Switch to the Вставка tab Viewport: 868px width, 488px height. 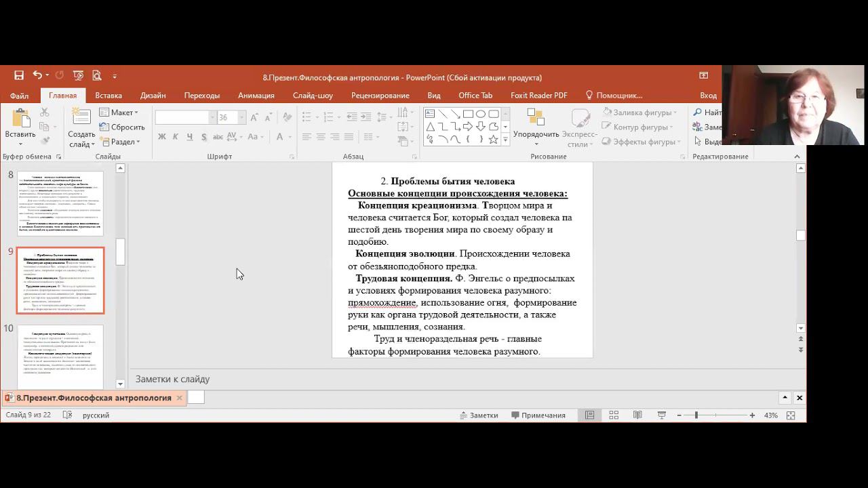108,96
